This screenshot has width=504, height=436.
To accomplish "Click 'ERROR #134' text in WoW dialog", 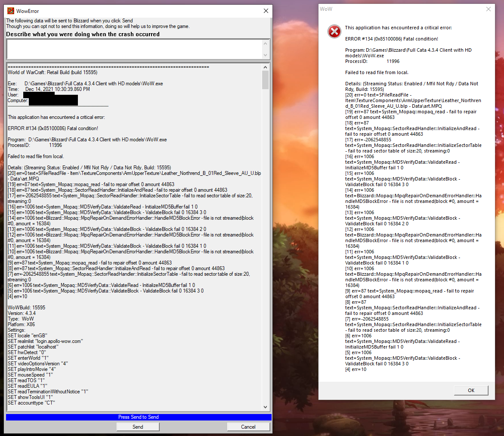I will 392,39.
